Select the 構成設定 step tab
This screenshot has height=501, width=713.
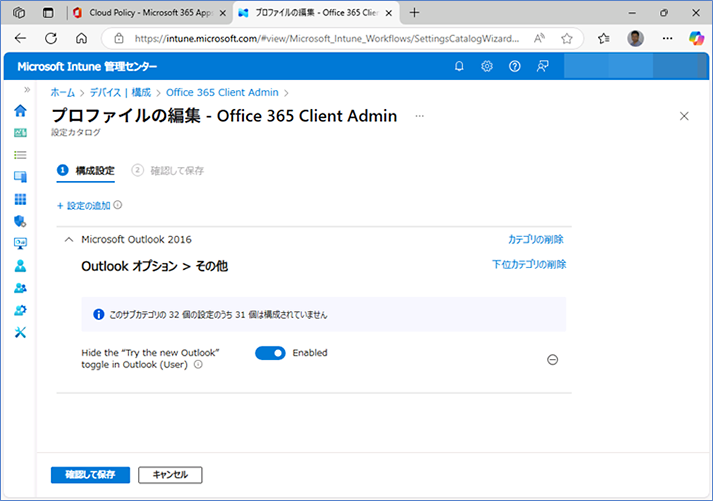86,170
